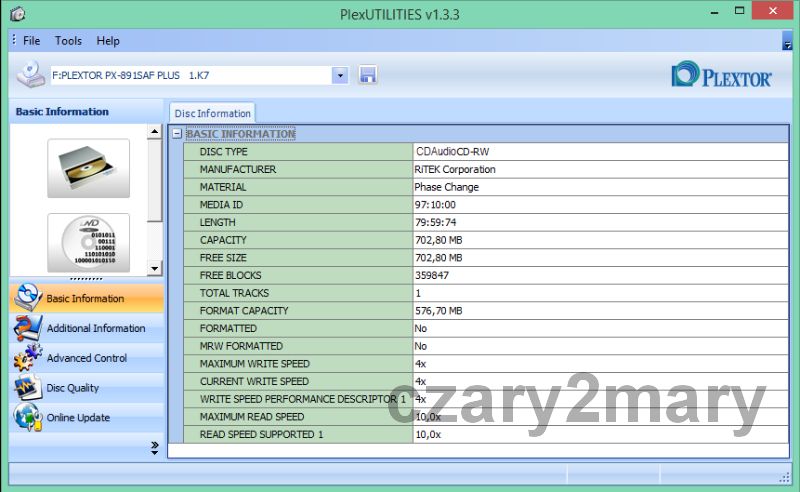Launch Online Update section

coord(77,418)
